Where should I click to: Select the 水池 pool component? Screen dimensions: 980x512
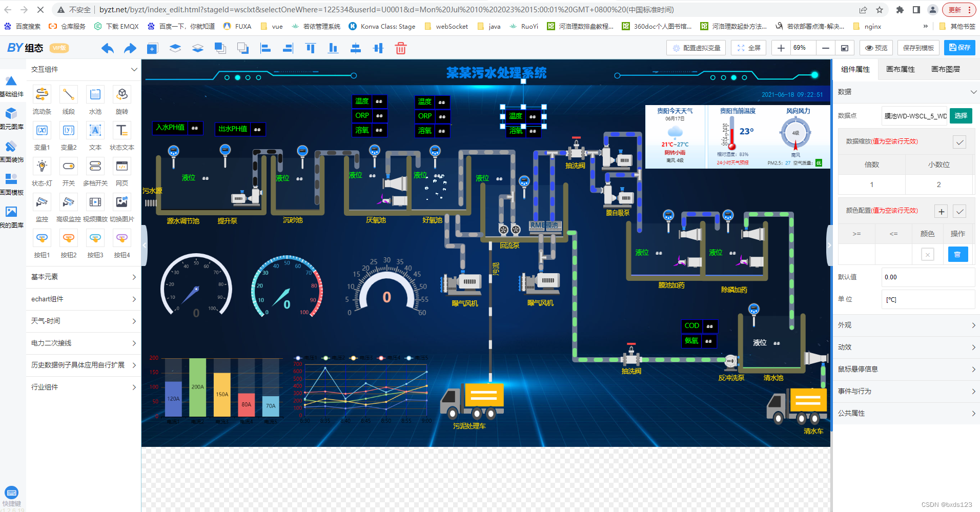(95, 100)
